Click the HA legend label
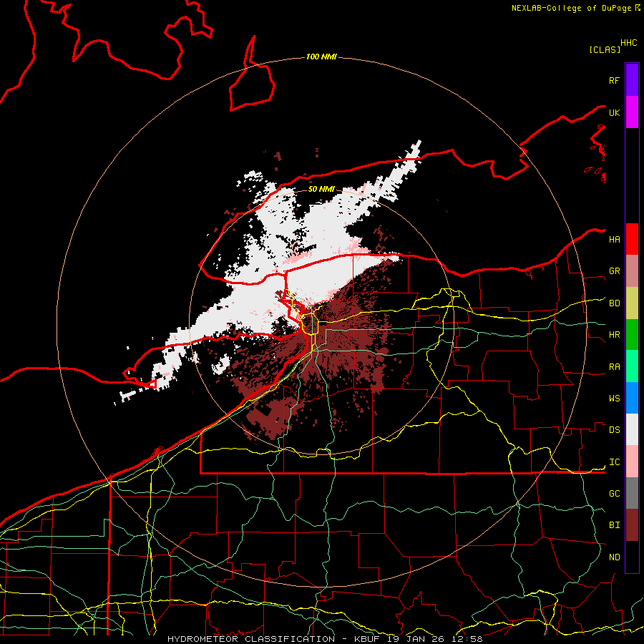The width and height of the screenshot is (644, 644). [614, 240]
